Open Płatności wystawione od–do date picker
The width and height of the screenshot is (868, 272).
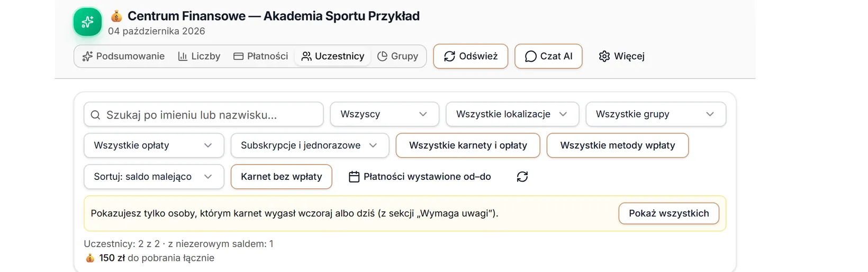420,177
